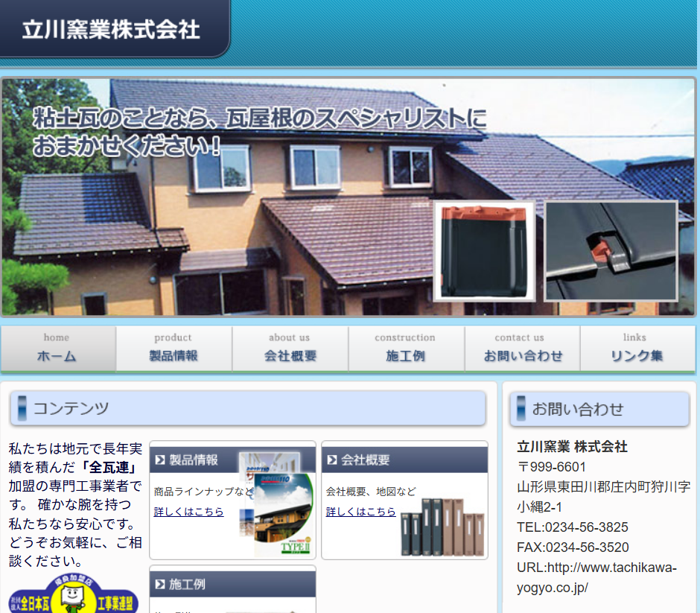Click the blue marker beside コンテンツ heading
This screenshot has height=613, width=700.
(x=22, y=408)
